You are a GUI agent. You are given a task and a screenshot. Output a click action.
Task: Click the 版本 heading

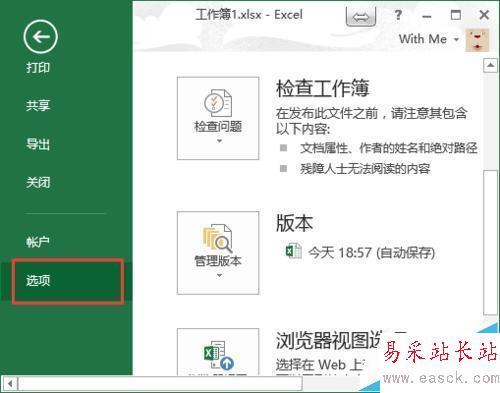pos(294,223)
